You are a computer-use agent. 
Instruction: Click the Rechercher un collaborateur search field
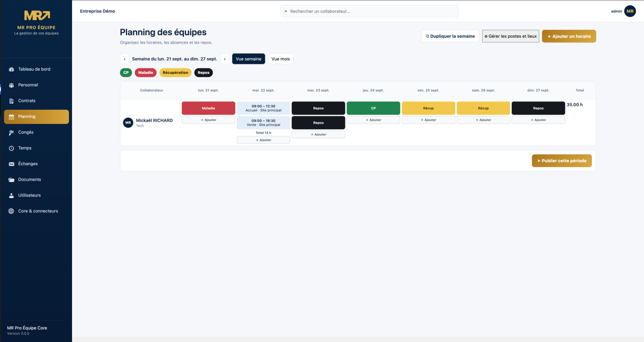pos(369,11)
